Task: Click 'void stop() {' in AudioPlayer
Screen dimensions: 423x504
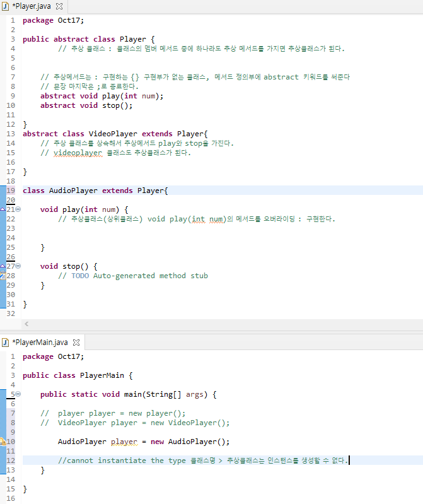Action: point(69,266)
